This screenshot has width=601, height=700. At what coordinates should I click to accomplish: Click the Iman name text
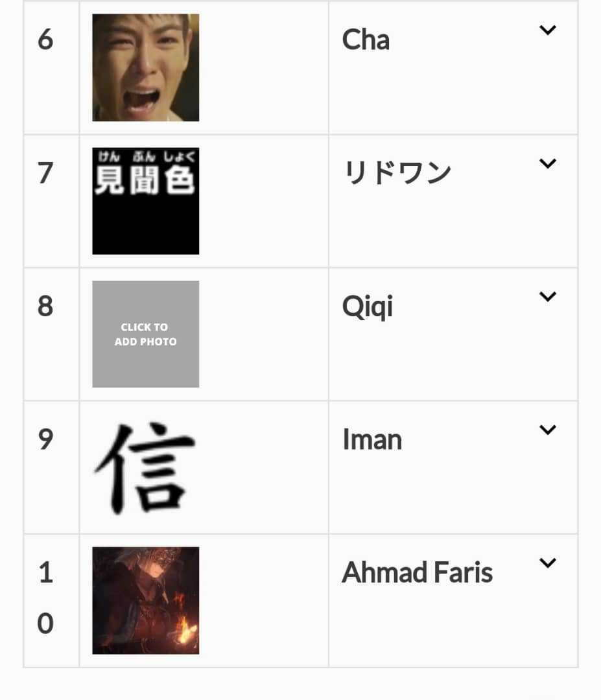(372, 439)
